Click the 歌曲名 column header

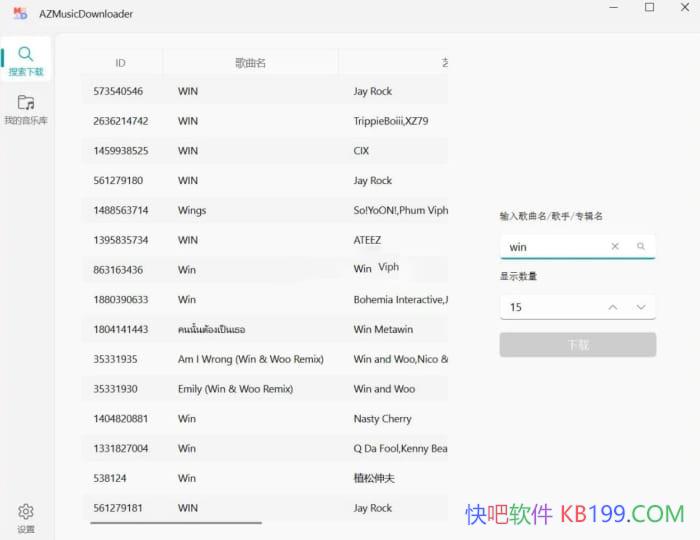click(250, 63)
